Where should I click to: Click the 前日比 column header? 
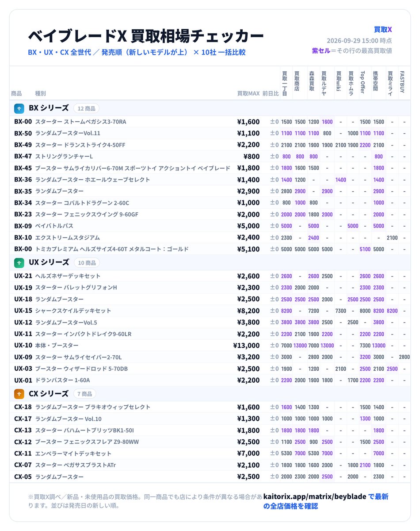270,93
